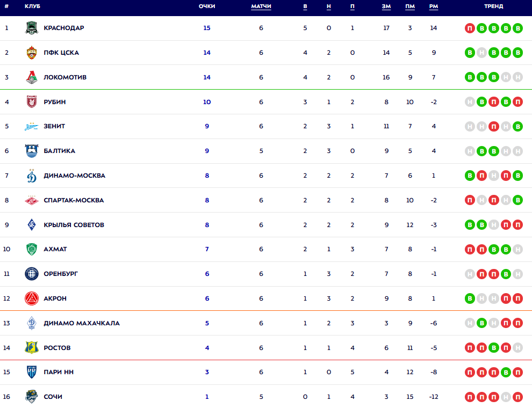
Task: Open the Крылья Советов club link
Action: click(74, 225)
